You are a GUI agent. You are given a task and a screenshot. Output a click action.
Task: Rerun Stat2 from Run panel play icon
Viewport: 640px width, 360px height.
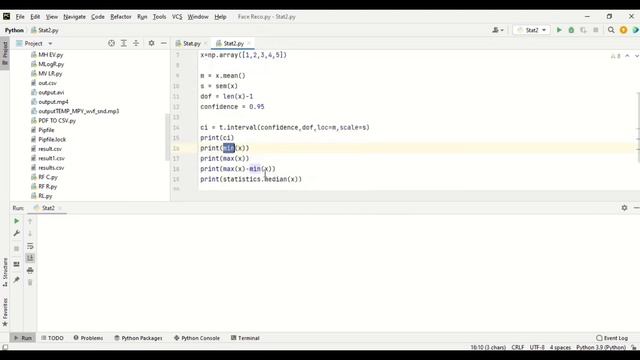coord(16,221)
